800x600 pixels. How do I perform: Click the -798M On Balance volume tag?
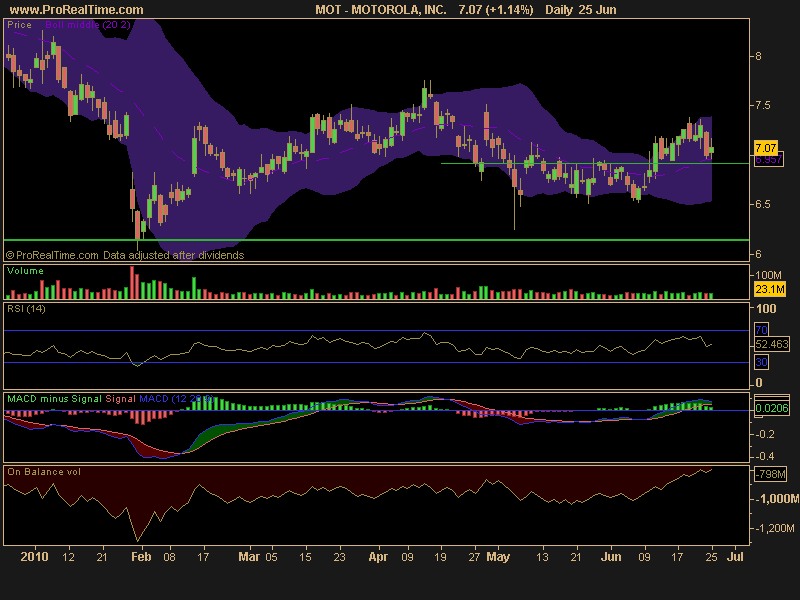click(x=771, y=474)
